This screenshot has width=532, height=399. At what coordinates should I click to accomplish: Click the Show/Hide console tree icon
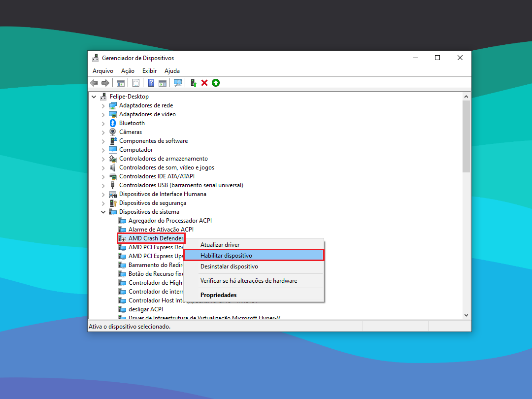(x=121, y=82)
